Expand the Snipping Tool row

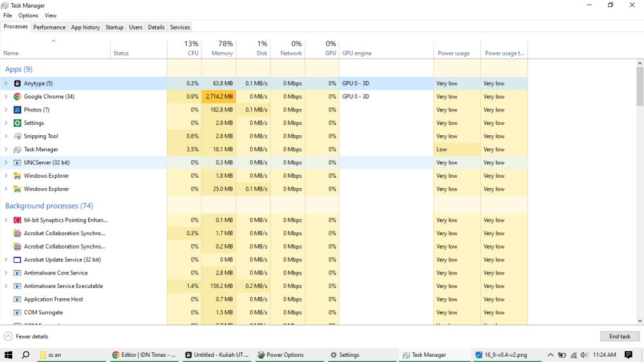pyautogui.click(x=6, y=136)
